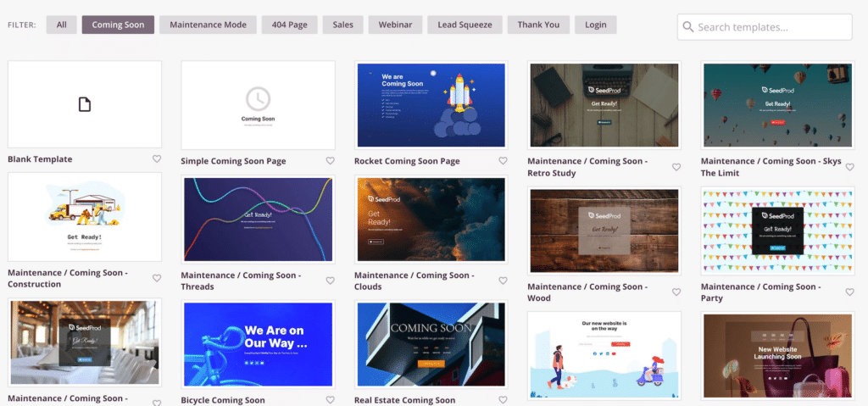Choose the Threads template thumbnail

(x=258, y=220)
